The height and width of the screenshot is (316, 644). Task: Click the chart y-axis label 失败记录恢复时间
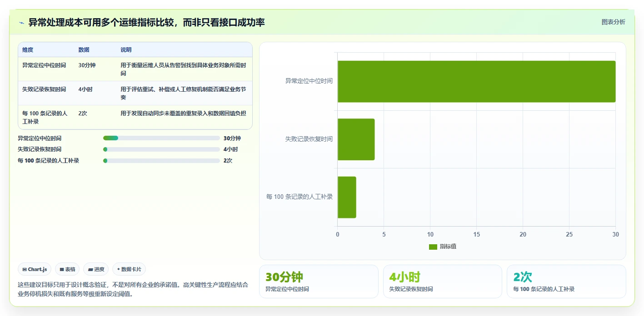point(309,139)
